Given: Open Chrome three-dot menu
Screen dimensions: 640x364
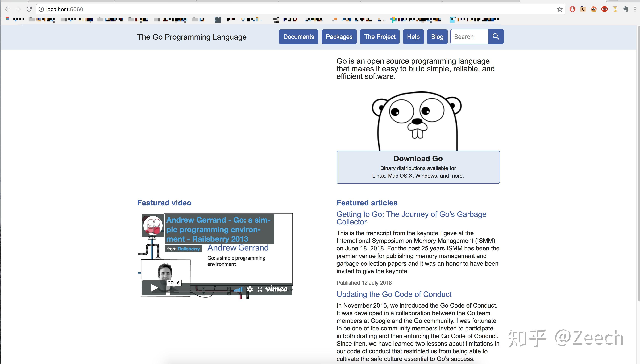Looking at the screenshot, I should pos(635,9).
